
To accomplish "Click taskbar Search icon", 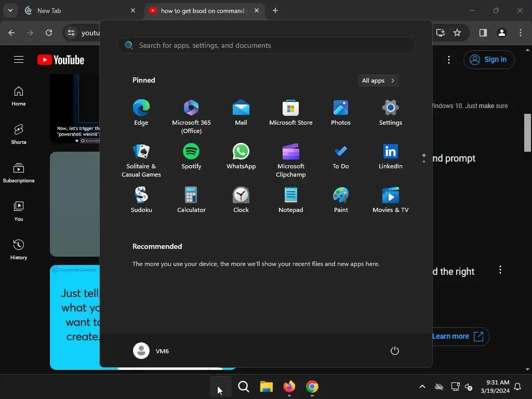I will tap(243, 387).
